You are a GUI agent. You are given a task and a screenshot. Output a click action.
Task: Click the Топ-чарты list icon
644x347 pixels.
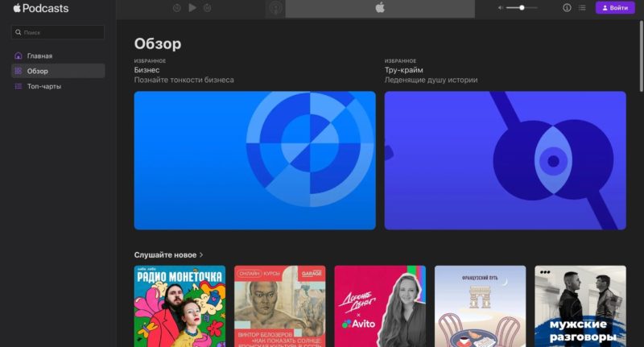18,86
